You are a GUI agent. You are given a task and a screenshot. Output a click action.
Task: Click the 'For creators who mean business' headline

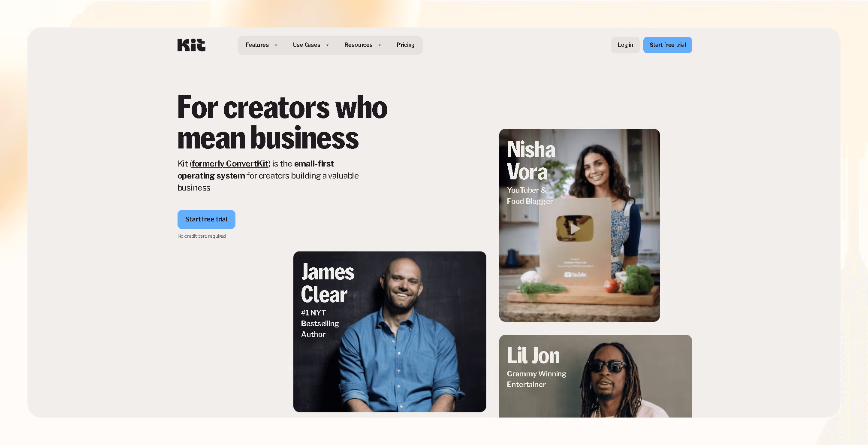(282, 123)
